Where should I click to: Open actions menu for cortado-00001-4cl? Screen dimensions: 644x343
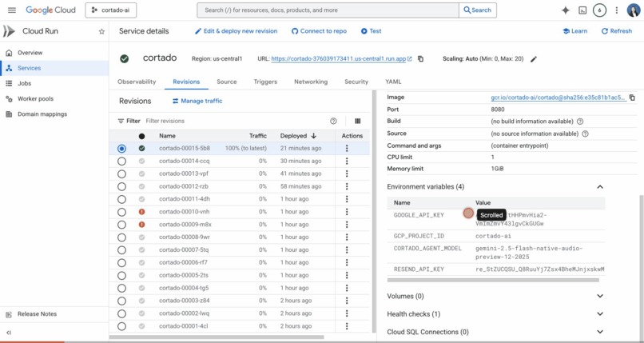click(x=347, y=326)
